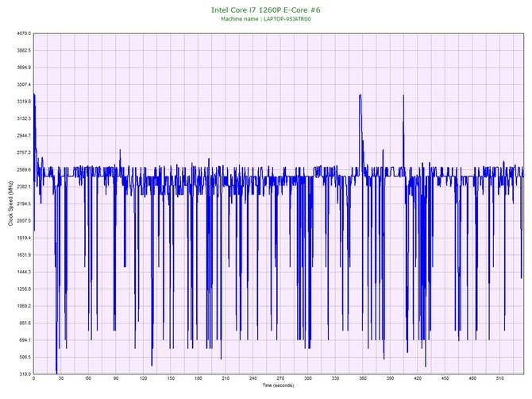The height and width of the screenshot is (399, 532).
Task: Click the 240 seconds x-axis tick label
Action: point(253,378)
